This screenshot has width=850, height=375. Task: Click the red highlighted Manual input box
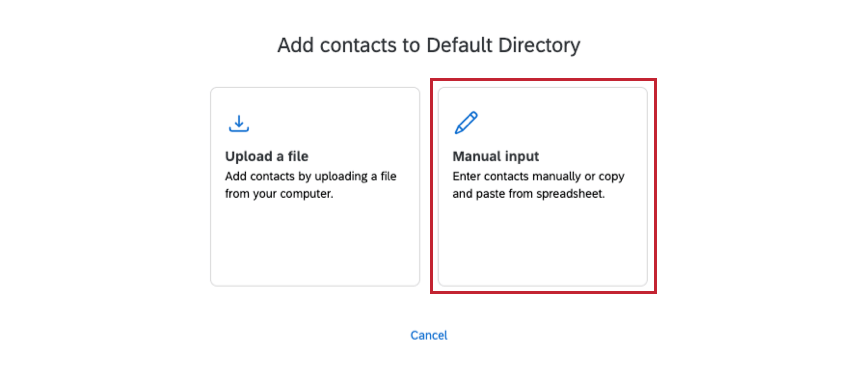coord(543,186)
